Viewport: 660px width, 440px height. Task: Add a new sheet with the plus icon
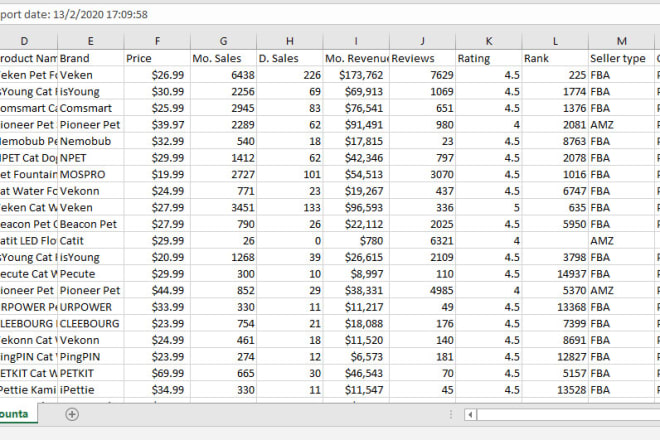[x=72, y=414]
